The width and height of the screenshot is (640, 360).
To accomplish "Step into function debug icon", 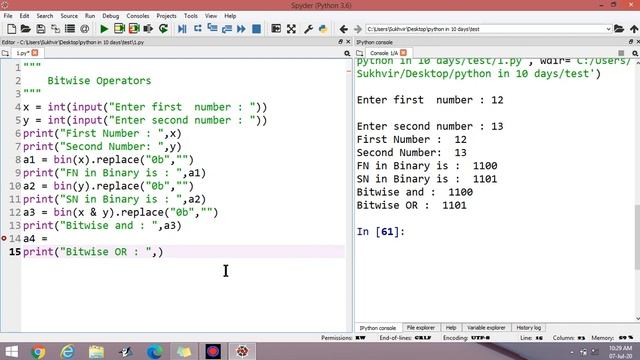I will coord(212,29).
